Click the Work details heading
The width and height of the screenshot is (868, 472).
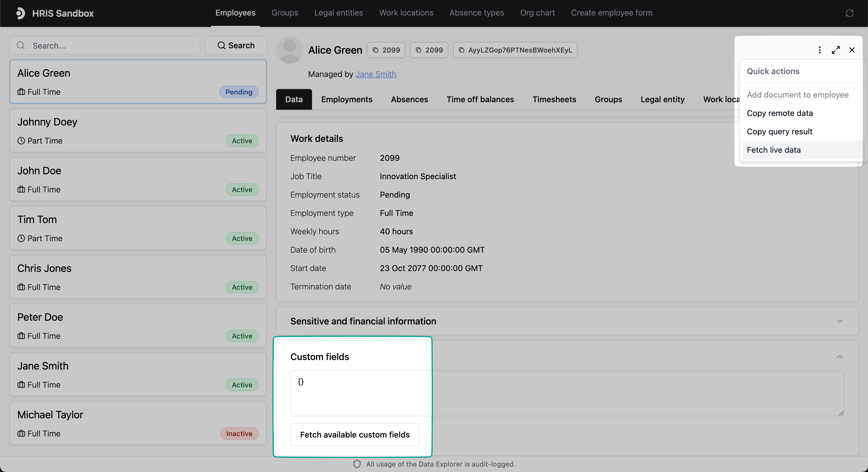[316, 139]
